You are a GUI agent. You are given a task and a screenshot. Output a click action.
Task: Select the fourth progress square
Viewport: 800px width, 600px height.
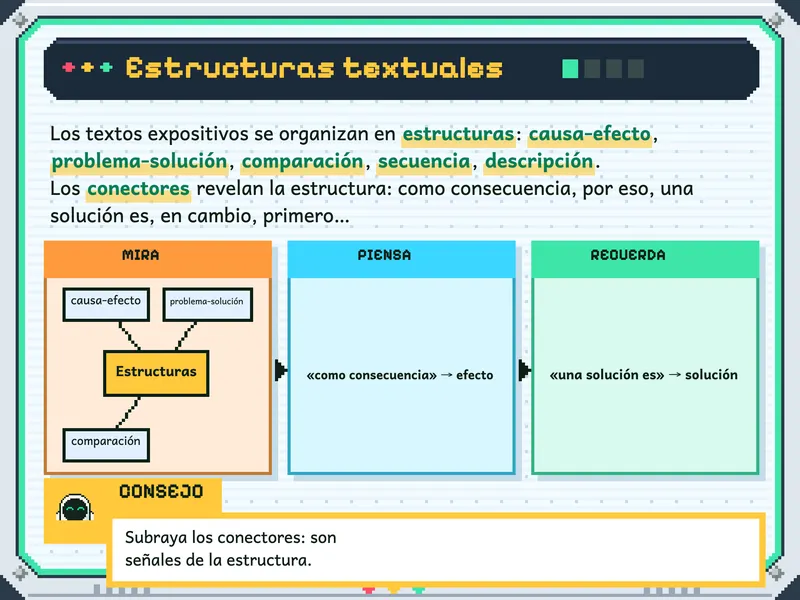tap(636, 69)
